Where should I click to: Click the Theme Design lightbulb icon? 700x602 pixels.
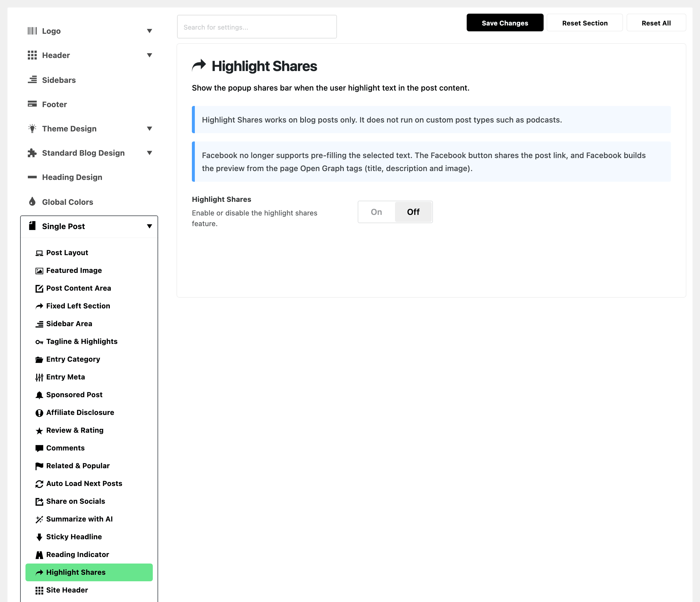click(x=32, y=128)
